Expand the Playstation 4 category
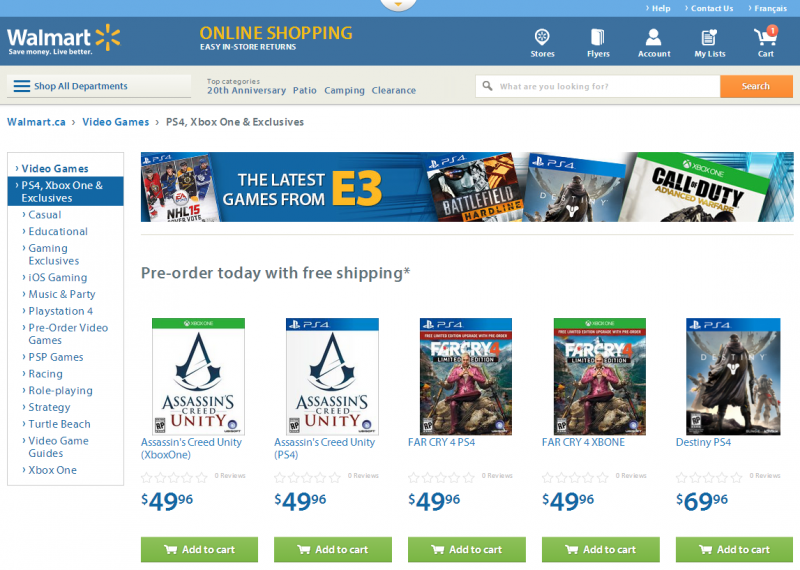The height and width of the screenshot is (570, 800). pyautogui.click(x=61, y=311)
